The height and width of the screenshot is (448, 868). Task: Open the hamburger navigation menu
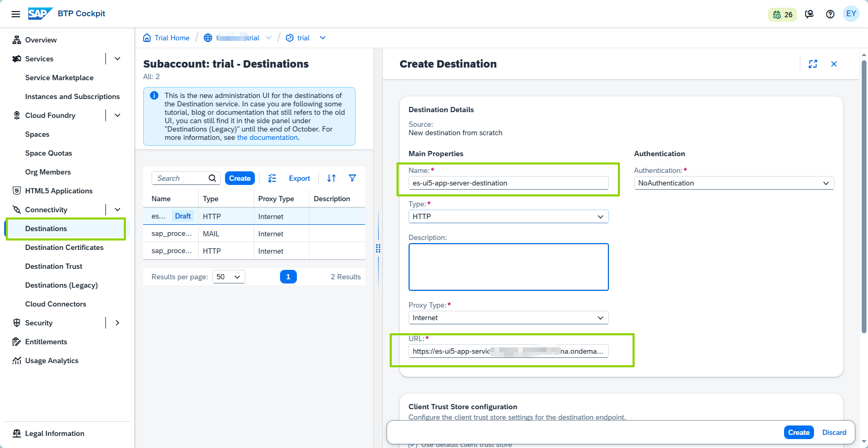click(16, 14)
